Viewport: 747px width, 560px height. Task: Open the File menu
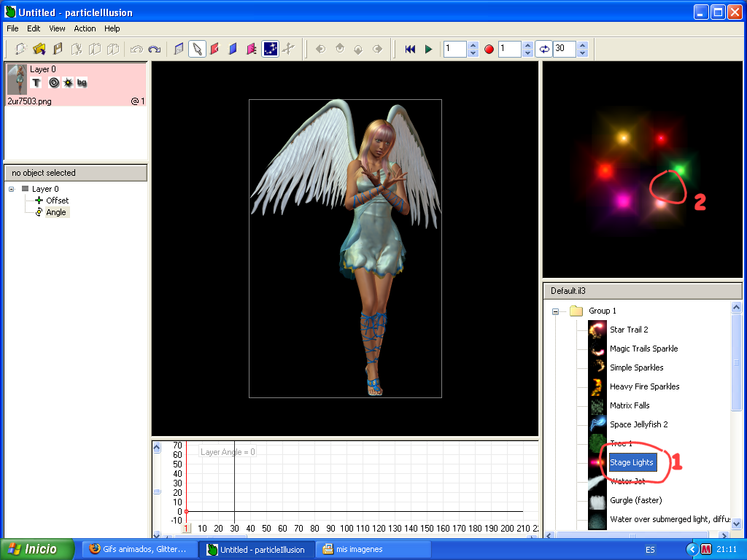pos(12,28)
